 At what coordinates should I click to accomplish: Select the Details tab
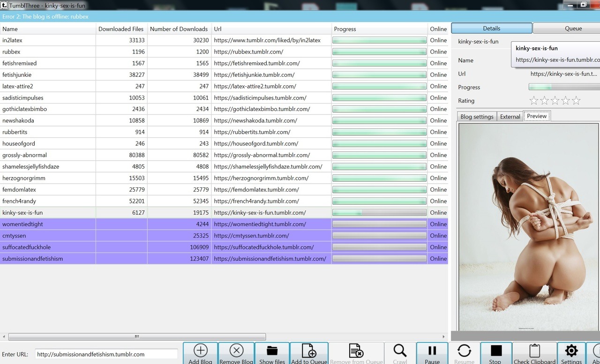tap(491, 28)
